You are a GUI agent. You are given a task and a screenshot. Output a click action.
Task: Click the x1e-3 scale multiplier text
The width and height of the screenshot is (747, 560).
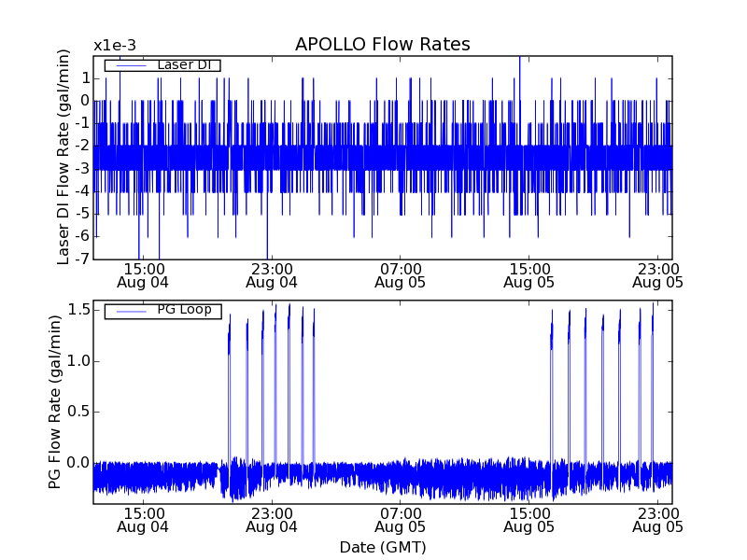120,45
